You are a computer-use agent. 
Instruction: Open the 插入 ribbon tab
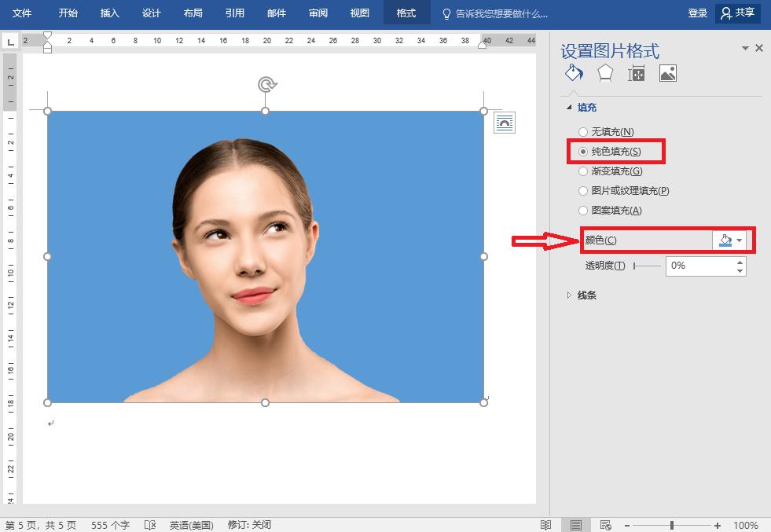click(110, 13)
